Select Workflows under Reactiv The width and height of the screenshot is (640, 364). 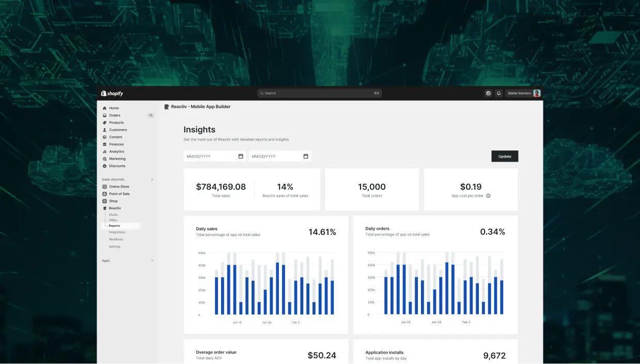116,240
